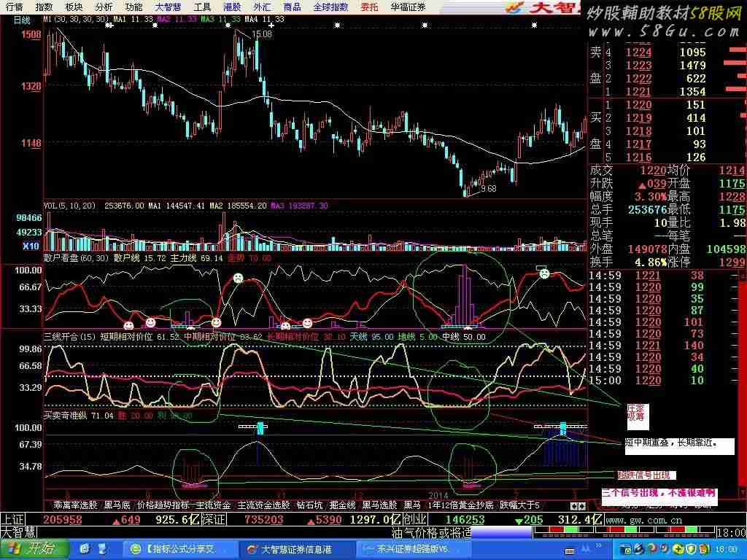Viewport: 747px width, 560px height.
Task: Click the 15.08 high price label
Action: click(x=262, y=34)
